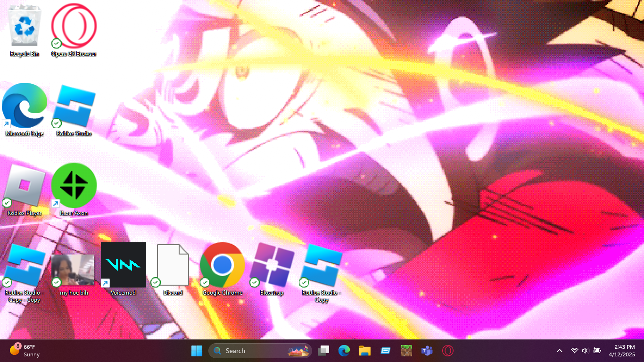
Task: Select the Recycle Bin desktop icon
Action: click(25, 31)
